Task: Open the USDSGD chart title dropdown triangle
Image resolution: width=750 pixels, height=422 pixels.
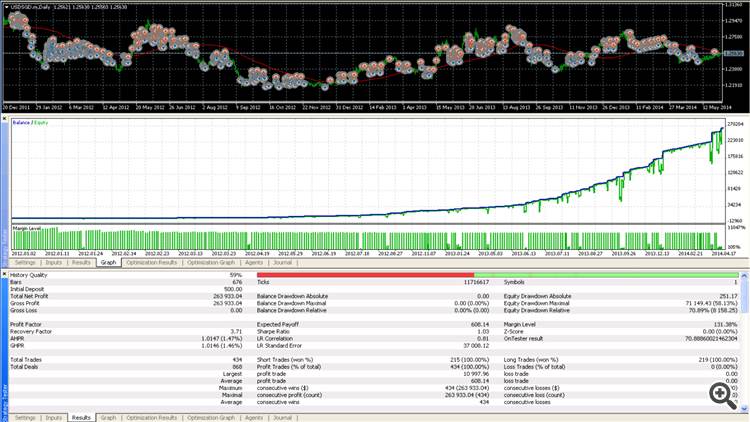Action: pos(7,7)
